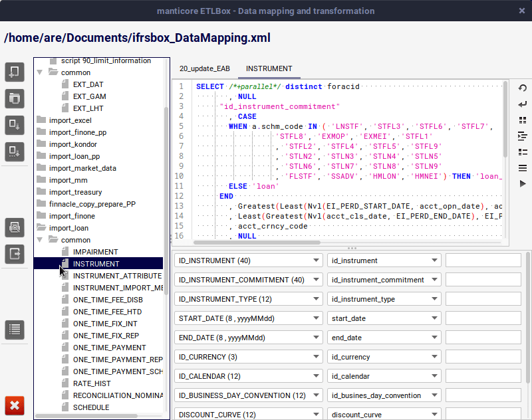Click the undo arrow beside SQL editor

pyautogui.click(x=523, y=88)
